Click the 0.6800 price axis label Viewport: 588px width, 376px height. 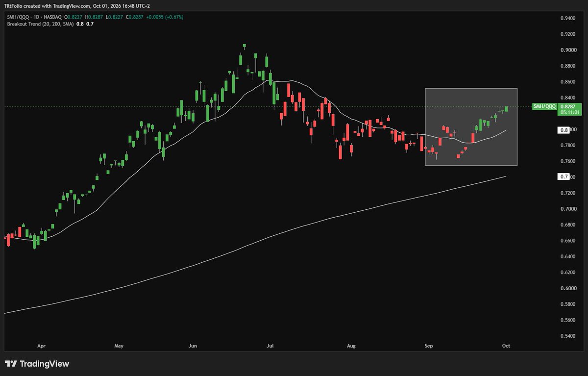(569, 225)
